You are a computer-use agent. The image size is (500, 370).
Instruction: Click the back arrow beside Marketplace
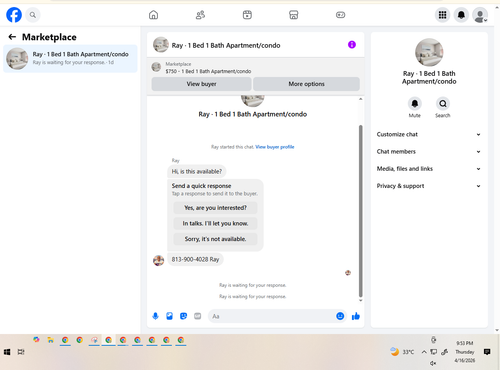[12, 37]
